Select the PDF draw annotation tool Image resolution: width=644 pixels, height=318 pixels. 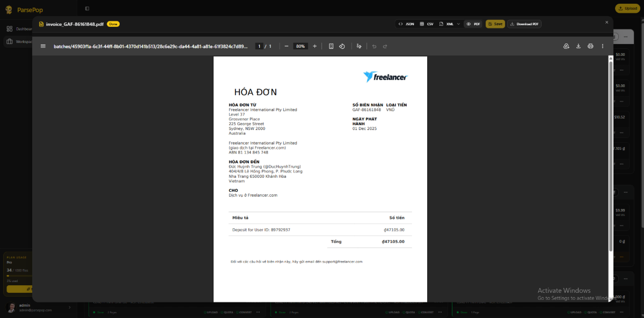(358, 46)
